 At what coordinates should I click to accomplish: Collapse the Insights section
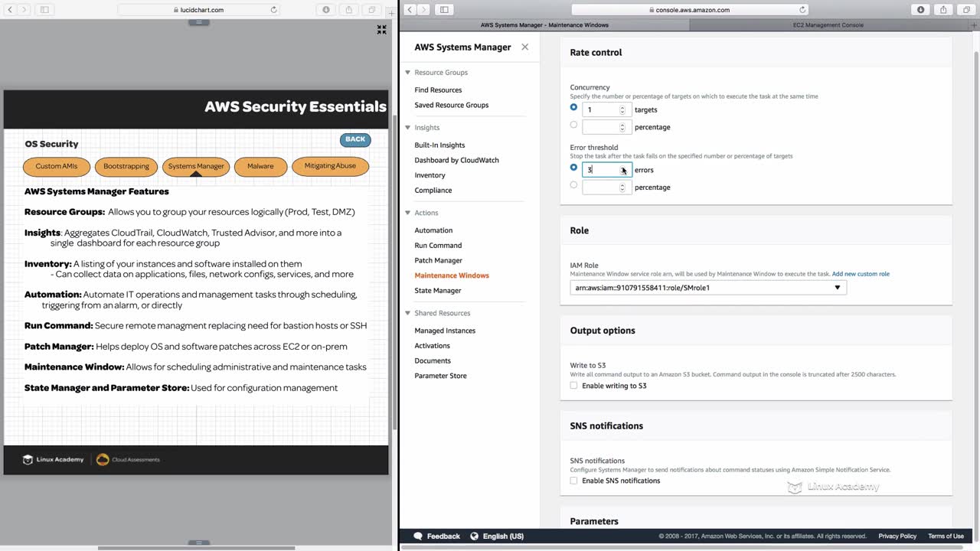(408, 128)
